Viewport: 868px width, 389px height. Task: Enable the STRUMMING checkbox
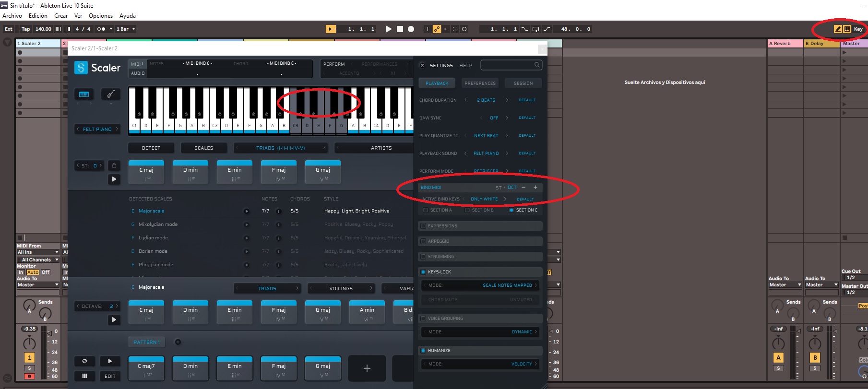pos(423,257)
